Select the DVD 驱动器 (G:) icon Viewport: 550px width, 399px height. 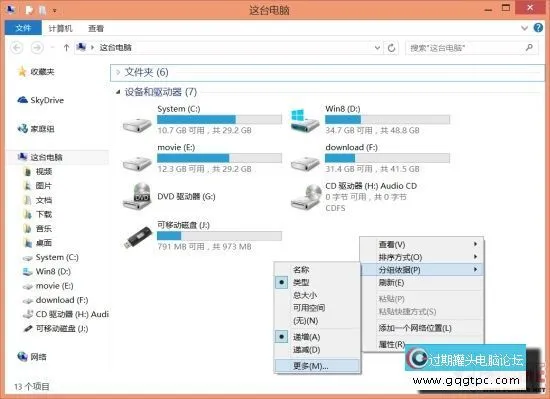pos(137,196)
